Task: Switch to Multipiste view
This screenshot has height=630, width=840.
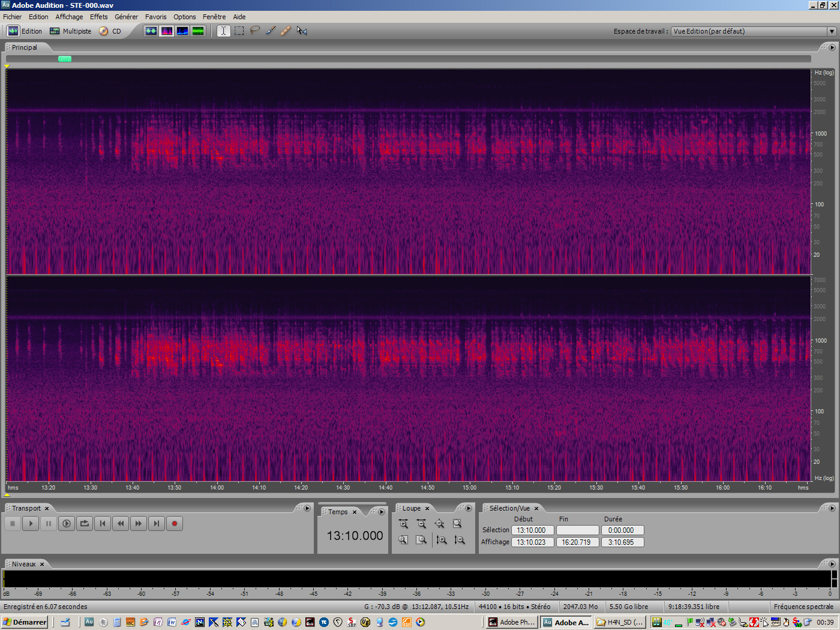Action: point(71,31)
